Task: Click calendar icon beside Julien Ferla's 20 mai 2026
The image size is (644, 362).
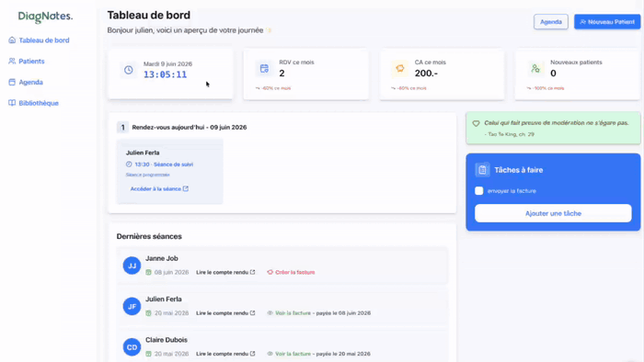Action: point(148,312)
